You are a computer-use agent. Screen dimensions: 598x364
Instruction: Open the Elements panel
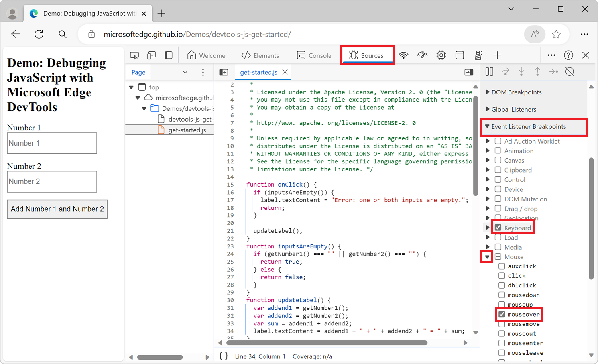(261, 55)
